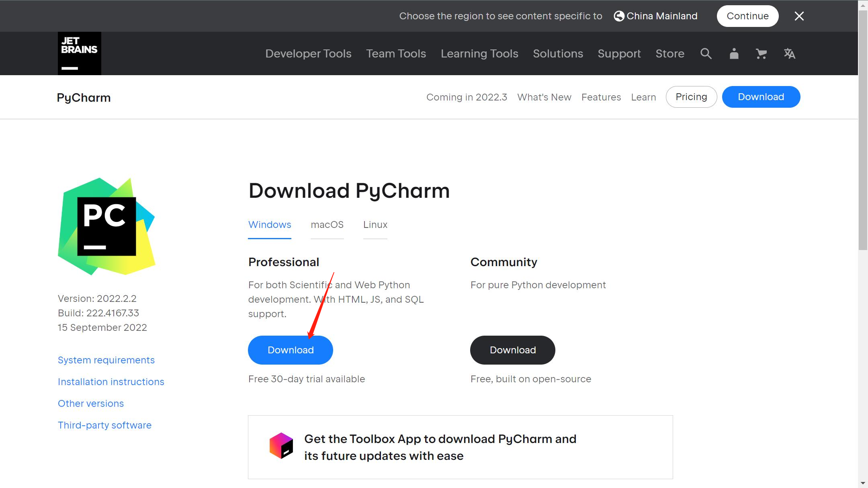This screenshot has width=868, height=488.
Task: Click the JetBrains logo
Action: tap(79, 53)
